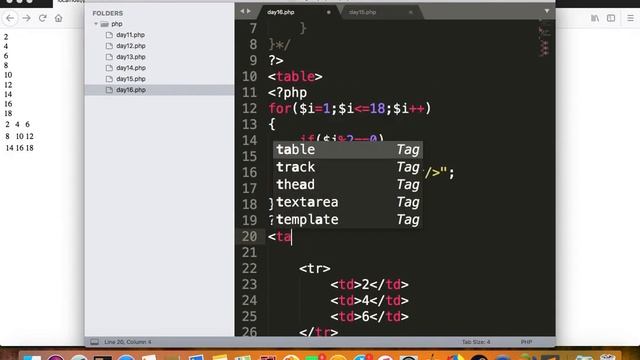Open day13.php in the sidebar
Image resolution: width=640 pixels, height=360 pixels.
click(x=131, y=57)
